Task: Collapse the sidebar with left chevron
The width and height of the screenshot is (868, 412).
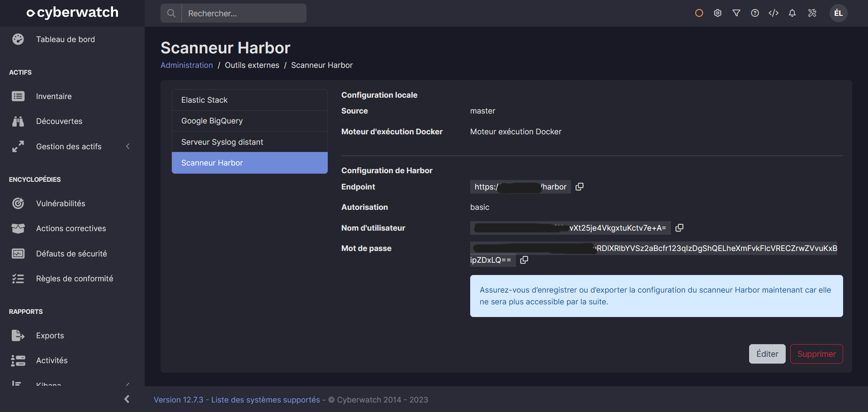Action: 127,399
